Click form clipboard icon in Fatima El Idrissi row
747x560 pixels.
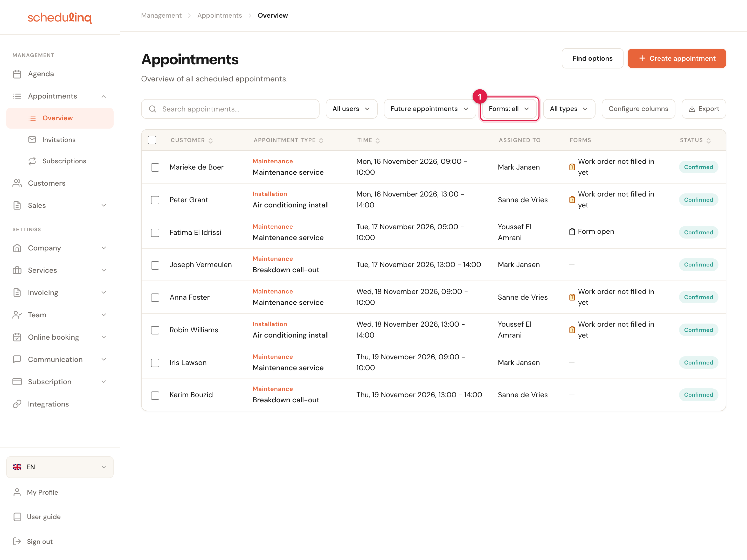[x=572, y=232]
